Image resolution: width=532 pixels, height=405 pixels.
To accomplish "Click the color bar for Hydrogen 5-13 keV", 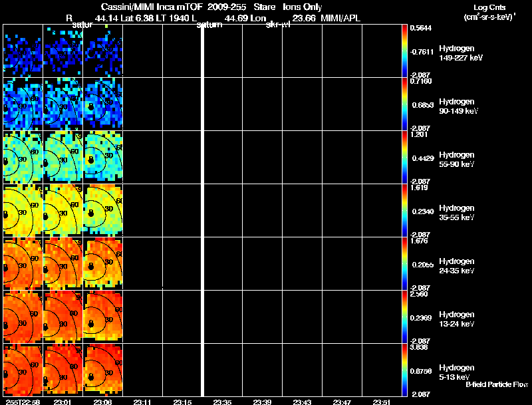I will [405, 370].
